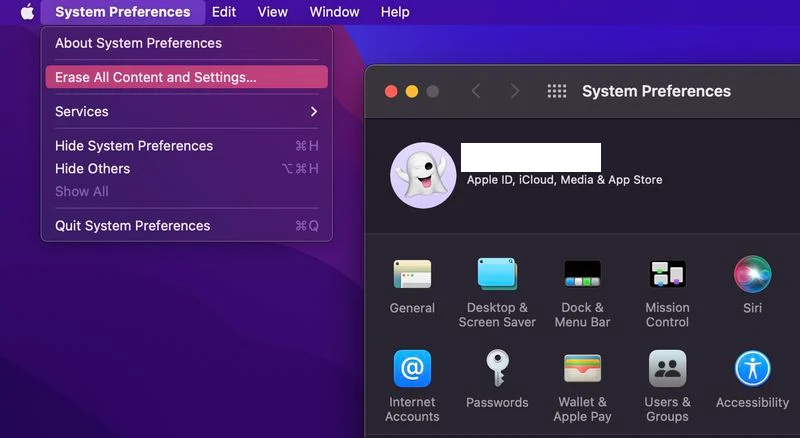Click the Apple logo menu
Viewport: 800px width, 438px height.
point(27,12)
